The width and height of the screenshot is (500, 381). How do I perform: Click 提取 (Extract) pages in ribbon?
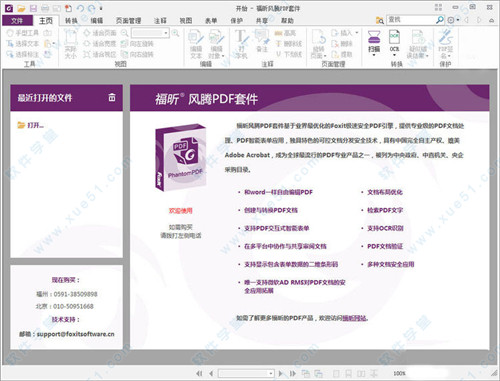point(342,54)
